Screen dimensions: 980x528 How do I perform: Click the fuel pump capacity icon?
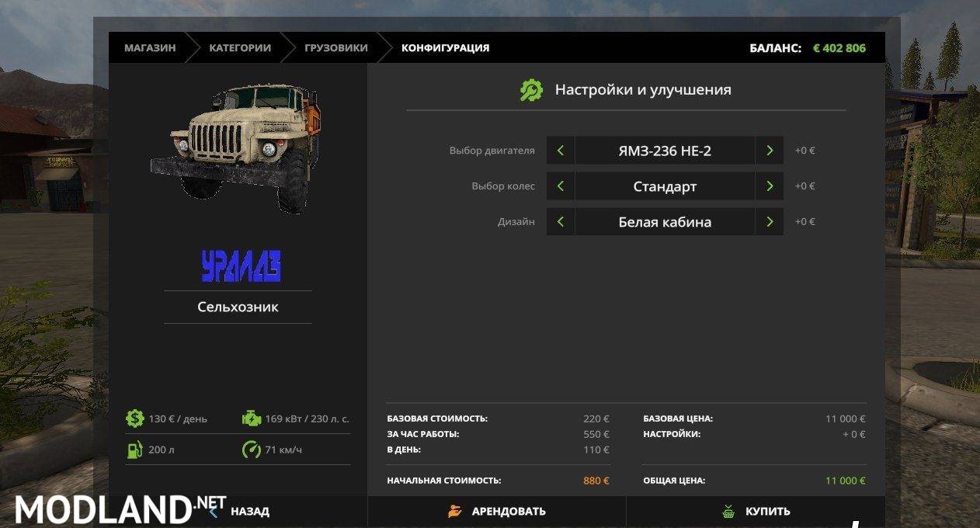pos(135,449)
